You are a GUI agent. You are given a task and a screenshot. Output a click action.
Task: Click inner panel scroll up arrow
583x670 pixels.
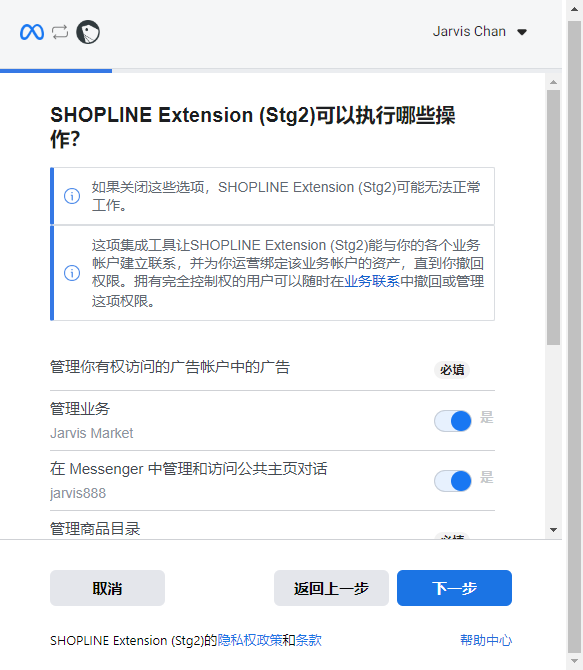(554, 82)
